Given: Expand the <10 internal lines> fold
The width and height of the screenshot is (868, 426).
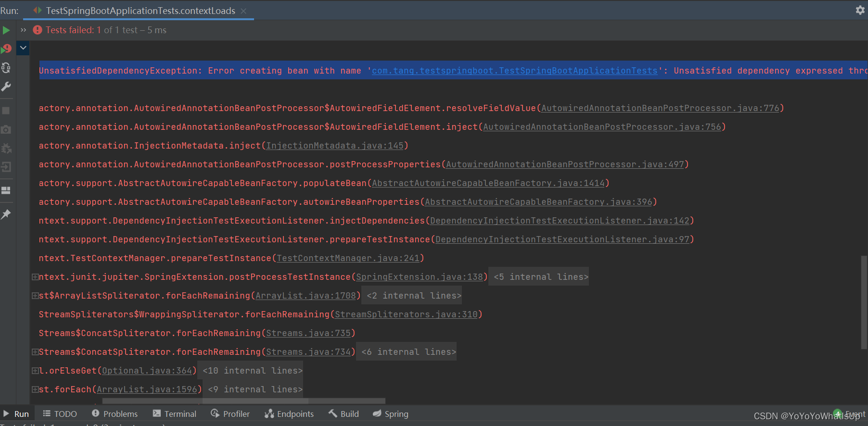Looking at the screenshot, I should pyautogui.click(x=253, y=371).
